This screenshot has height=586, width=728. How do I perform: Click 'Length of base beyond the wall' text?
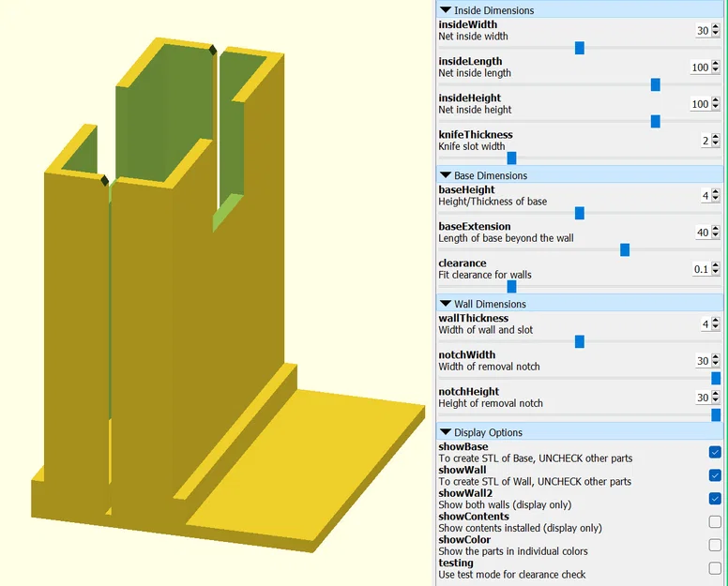tap(506, 238)
